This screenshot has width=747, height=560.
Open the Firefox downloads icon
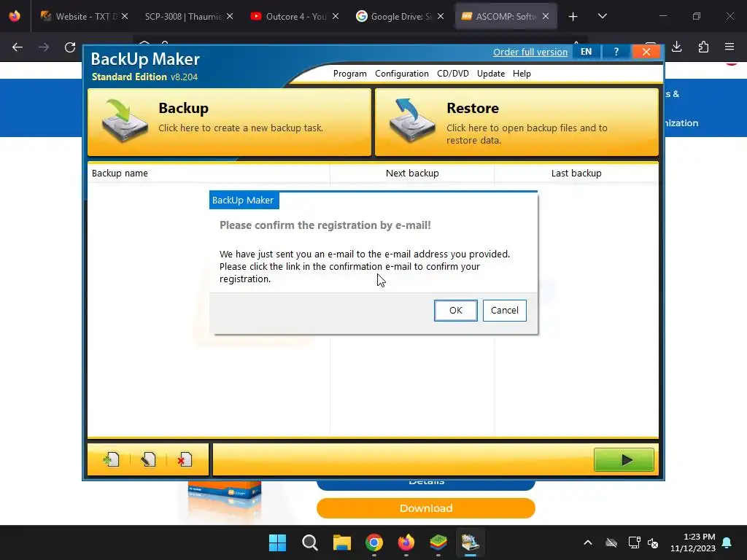(x=676, y=47)
